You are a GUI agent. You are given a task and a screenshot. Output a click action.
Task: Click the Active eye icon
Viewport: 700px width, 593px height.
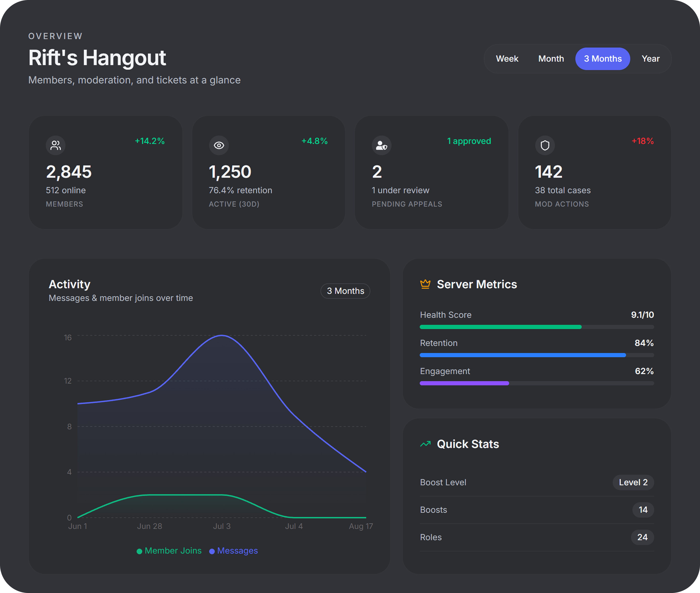click(x=219, y=145)
